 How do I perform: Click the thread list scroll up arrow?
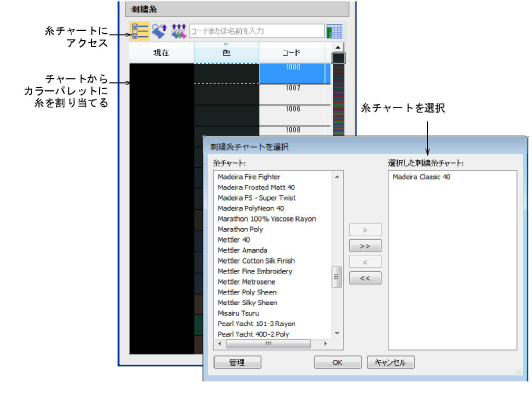click(338, 47)
